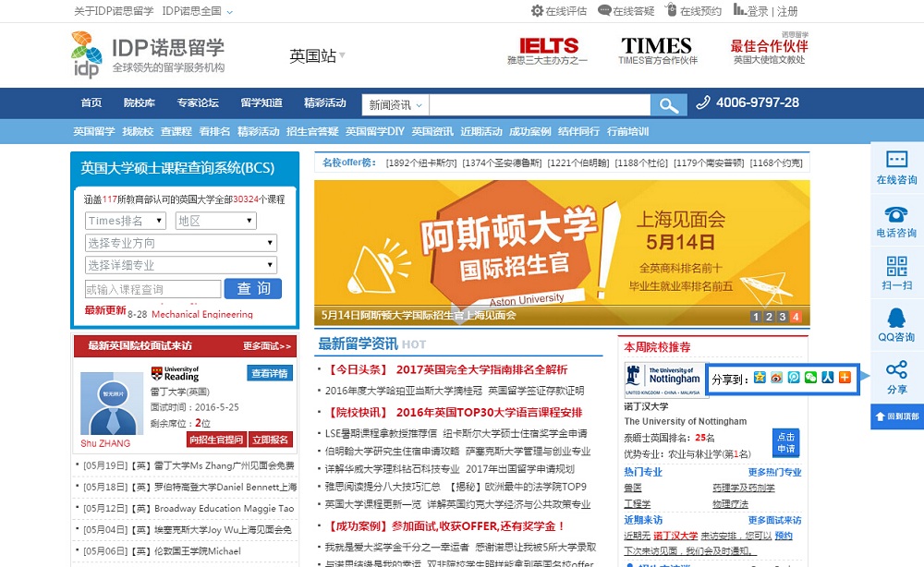
Task: Open the Times排名 dropdown
Action: coord(126,221)
